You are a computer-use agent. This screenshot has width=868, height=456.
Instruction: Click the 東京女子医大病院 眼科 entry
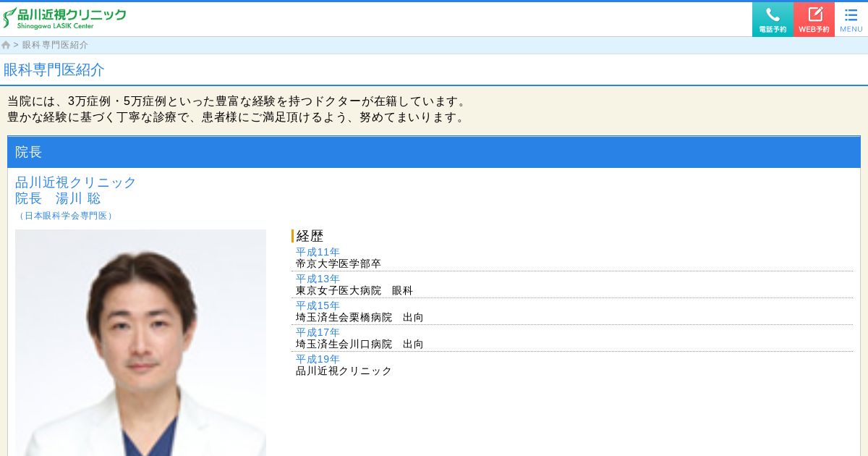pyautogui.click(x=354, y=291)
